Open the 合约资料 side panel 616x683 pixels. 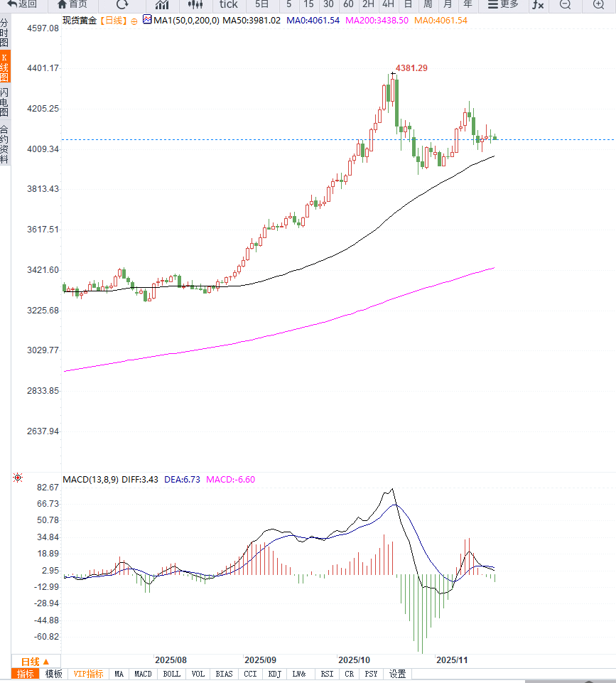coord(5,145)
